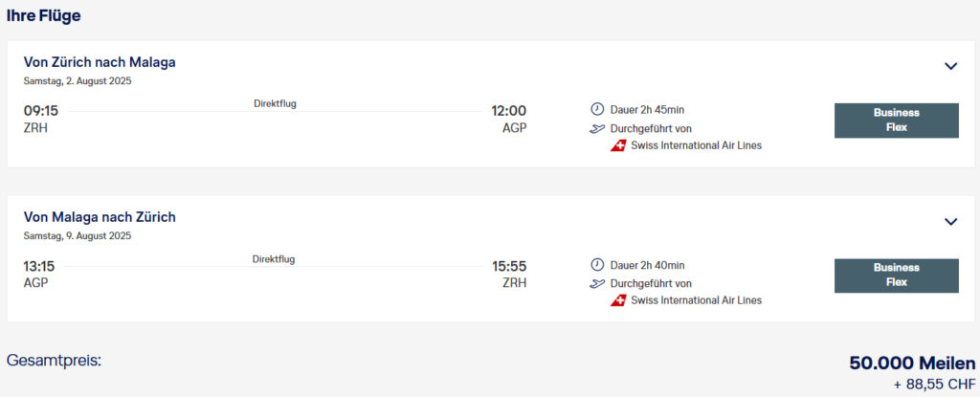This screenshot has width=980, height=397.
Task: Click the Swiss airline logo on the outbound flight
Action: [x=618, y=145]
